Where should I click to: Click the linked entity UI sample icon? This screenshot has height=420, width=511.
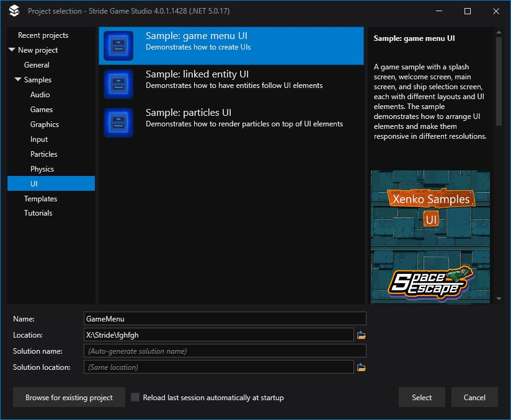[118, 84]
